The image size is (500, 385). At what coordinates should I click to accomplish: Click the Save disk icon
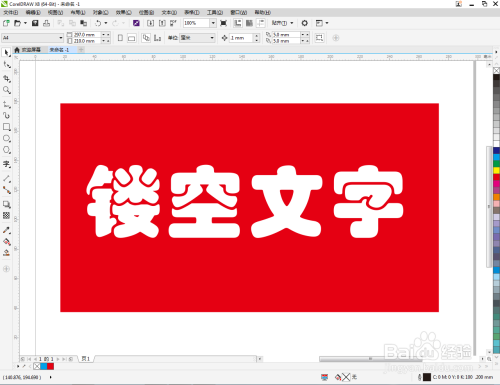35,23
